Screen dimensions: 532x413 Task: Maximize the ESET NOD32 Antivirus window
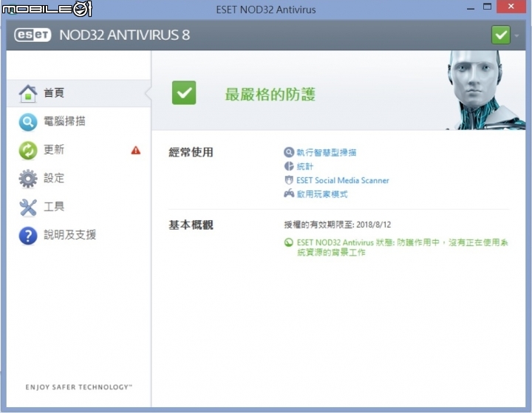coord(487,7)
